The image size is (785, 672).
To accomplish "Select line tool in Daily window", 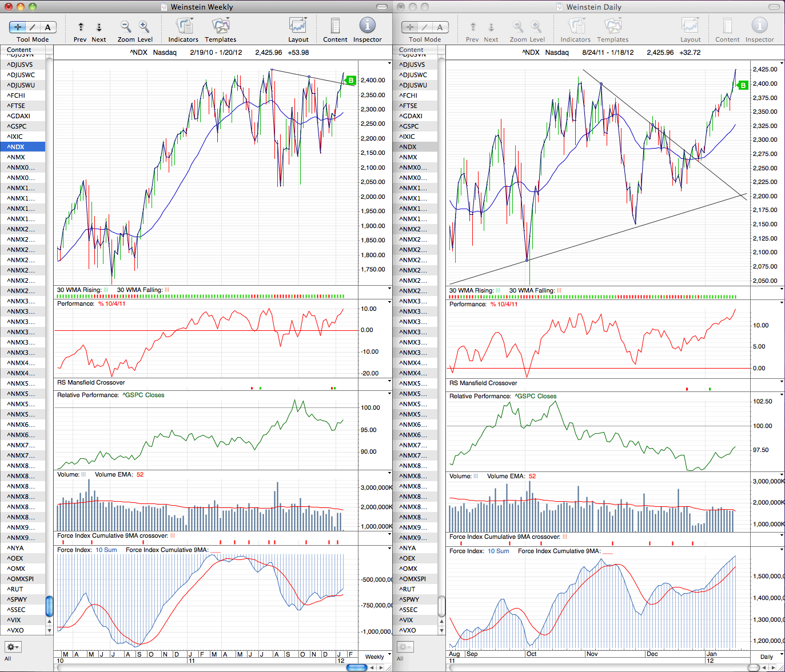I will point(425,27).
